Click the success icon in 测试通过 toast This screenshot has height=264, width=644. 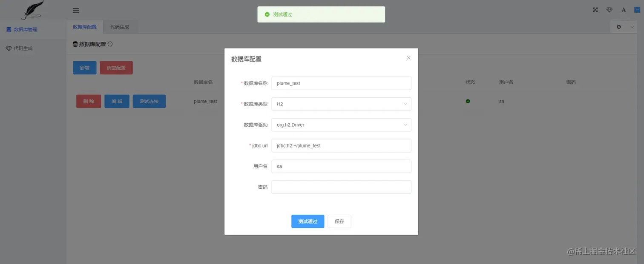267,14
